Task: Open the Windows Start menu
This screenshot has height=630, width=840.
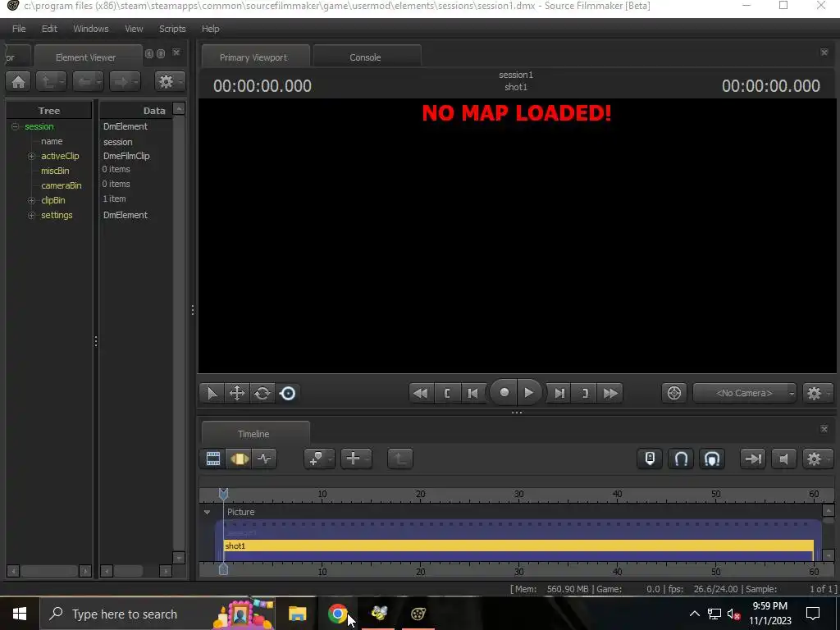Action: pos(20,614)
